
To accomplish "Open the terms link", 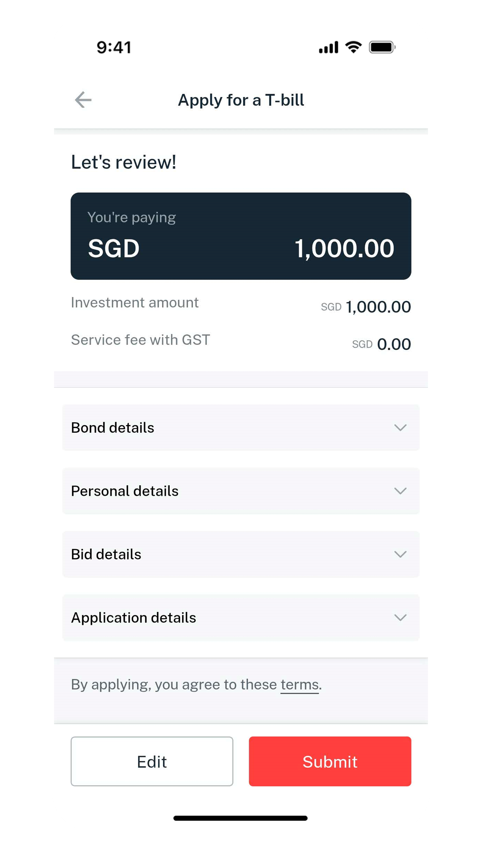I will click(x=299, y=685).
